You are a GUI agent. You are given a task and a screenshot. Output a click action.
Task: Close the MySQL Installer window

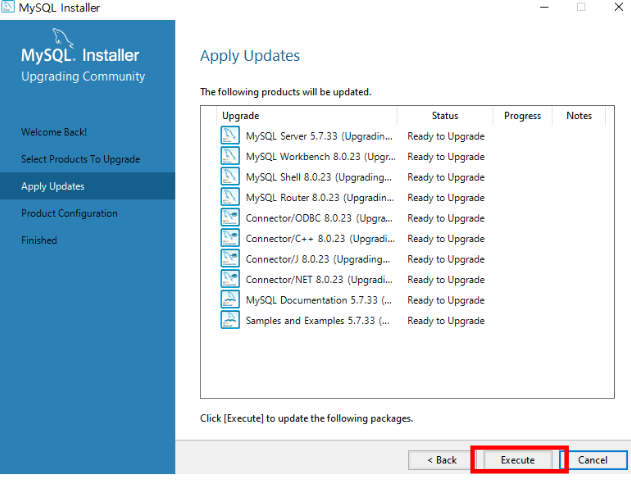coord(619,7)
